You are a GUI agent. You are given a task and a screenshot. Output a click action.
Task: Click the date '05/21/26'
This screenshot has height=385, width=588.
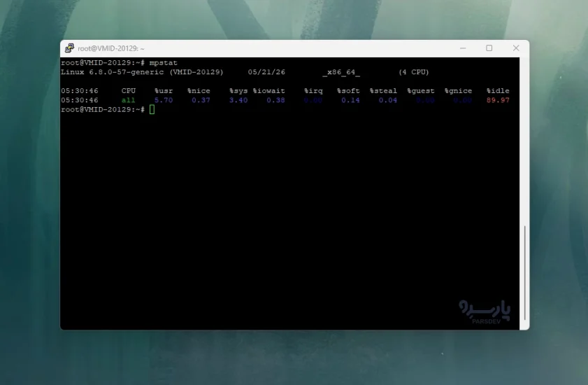tap(266, 72)
